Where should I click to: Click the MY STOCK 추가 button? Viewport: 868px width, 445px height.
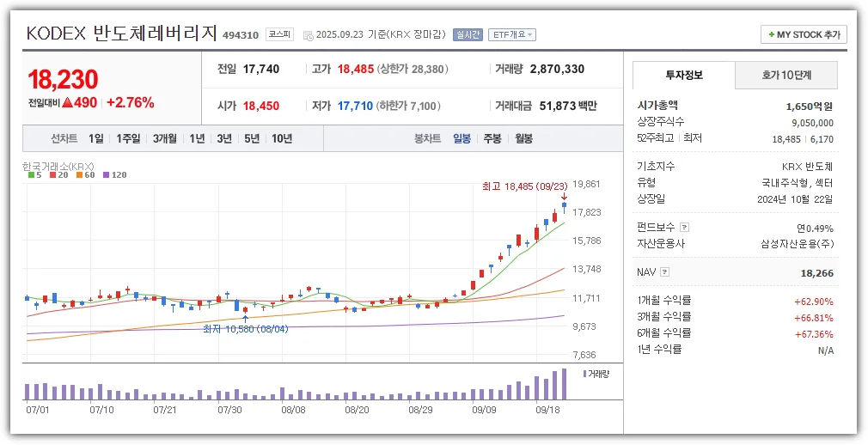[x=804, y=34]
